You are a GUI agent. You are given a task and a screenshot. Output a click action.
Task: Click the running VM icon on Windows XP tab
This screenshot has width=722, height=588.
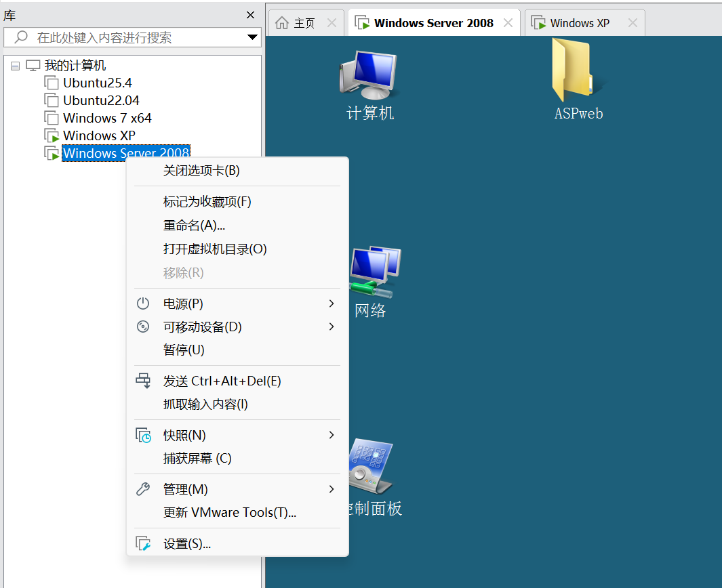[x=538, y=22]
